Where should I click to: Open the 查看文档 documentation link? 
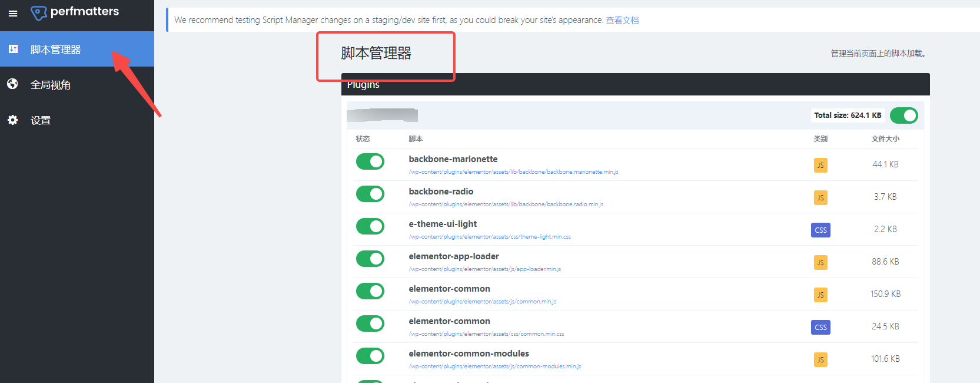point(622,20)
